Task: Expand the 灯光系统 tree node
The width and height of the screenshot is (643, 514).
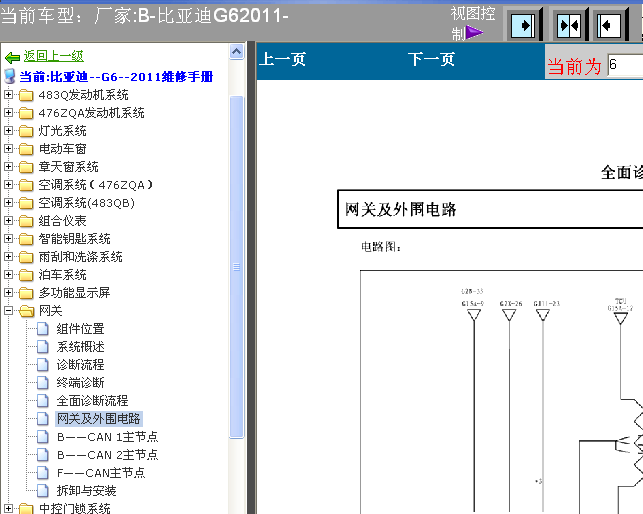Action: pos(8,130)
